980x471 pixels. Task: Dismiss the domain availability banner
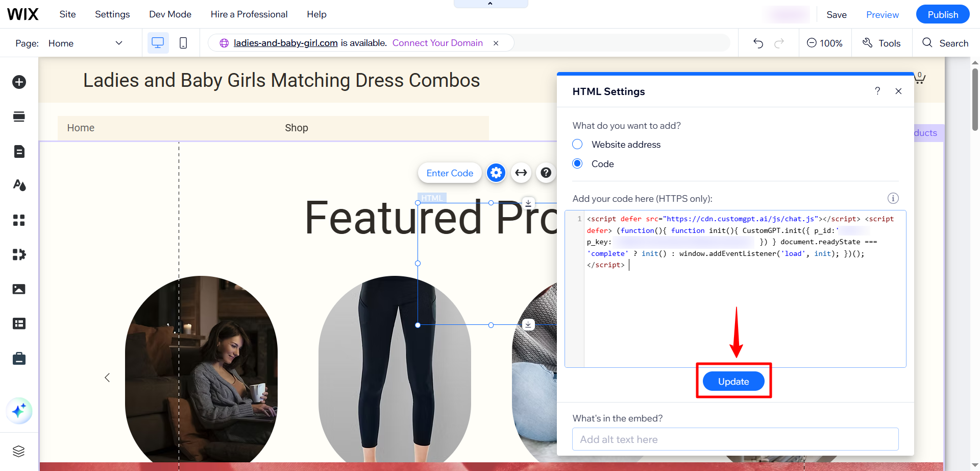[x=496, y=43]
